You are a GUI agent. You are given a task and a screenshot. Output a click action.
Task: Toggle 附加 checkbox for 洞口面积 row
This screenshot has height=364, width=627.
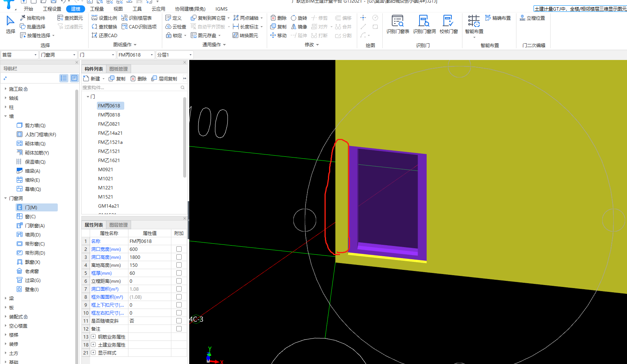click(x=179, y=289)
